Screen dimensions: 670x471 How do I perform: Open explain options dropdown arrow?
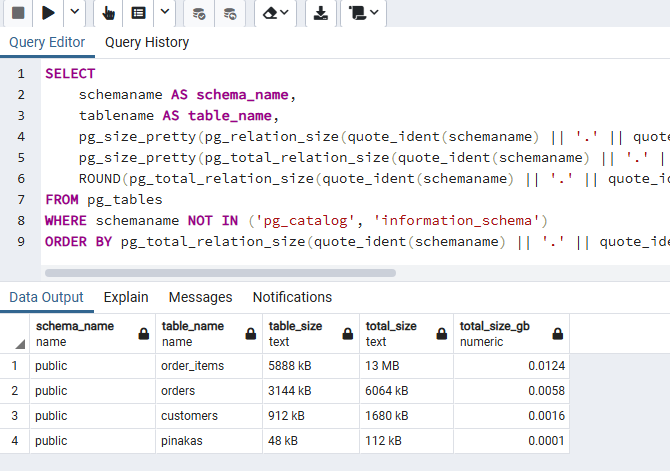[165, 13]
